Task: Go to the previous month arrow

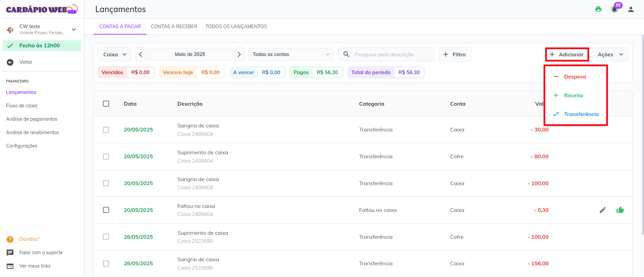Action: click(141, 54)
